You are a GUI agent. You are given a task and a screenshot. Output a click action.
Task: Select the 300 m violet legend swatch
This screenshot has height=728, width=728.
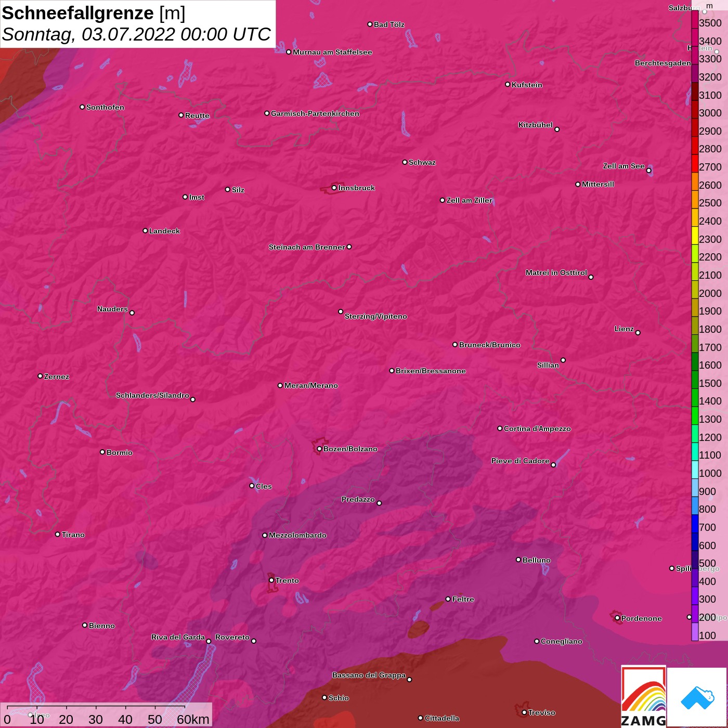pyautogui.click(x=695, y=596)
